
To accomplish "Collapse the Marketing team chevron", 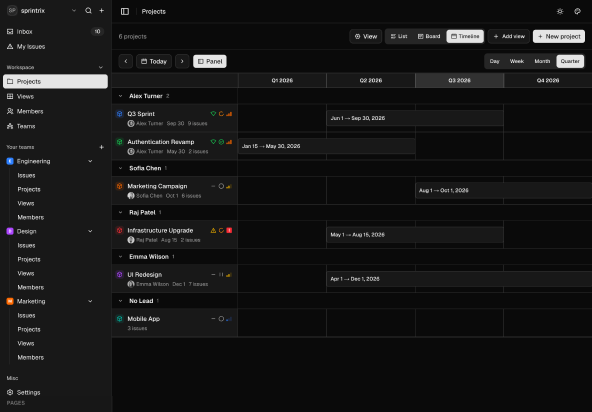I will tap(90, 301).
